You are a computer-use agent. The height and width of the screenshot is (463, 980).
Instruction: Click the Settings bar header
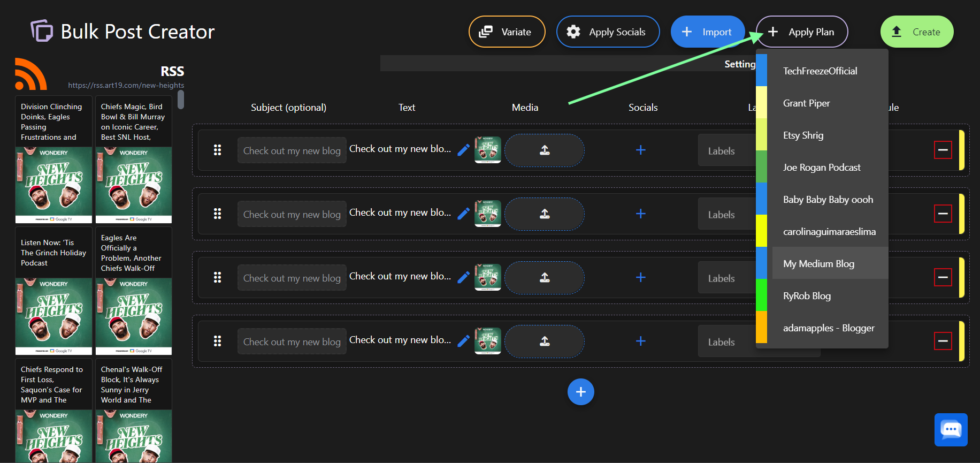(568, 63)
